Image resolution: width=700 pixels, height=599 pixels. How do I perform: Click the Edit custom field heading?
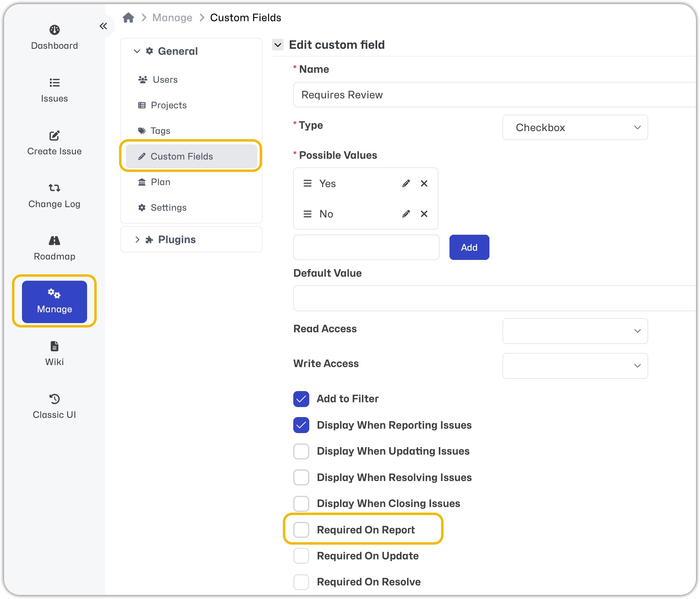coord(337,45)
